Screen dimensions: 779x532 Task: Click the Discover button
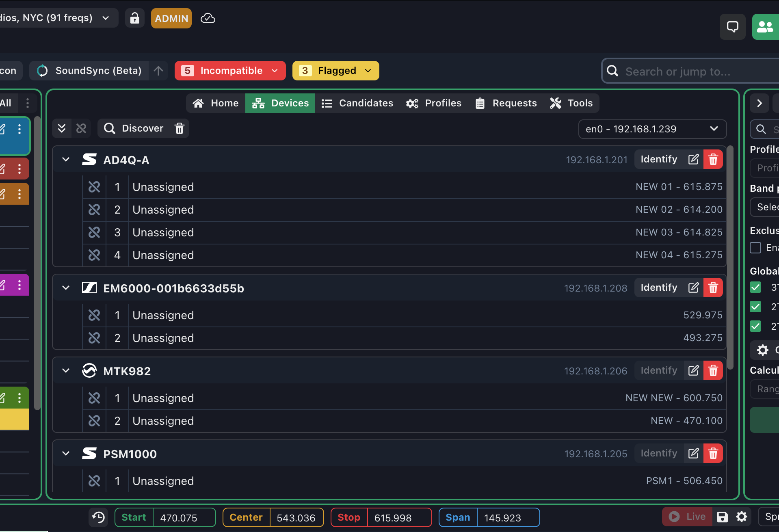pos(134,128)
